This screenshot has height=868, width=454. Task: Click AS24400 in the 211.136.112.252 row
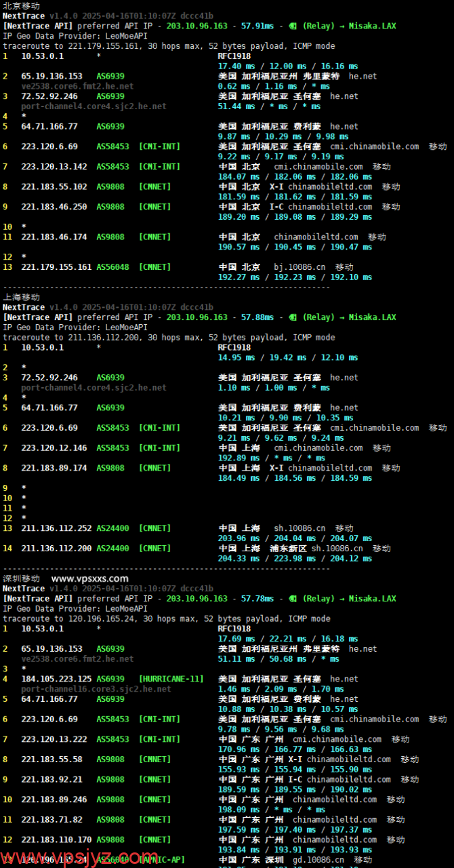click(112, 528)
